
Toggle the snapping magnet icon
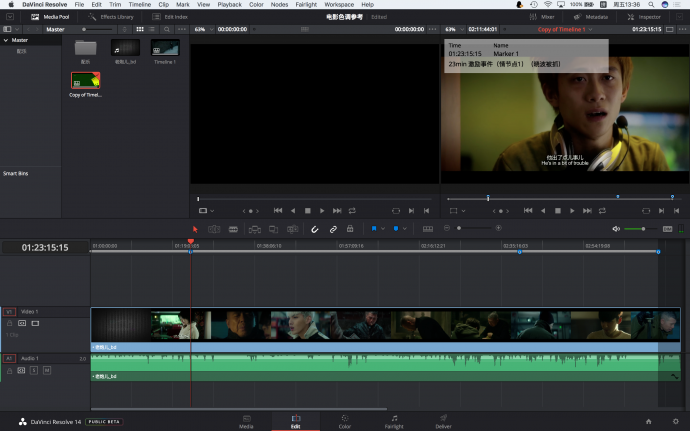coord(314,229)
